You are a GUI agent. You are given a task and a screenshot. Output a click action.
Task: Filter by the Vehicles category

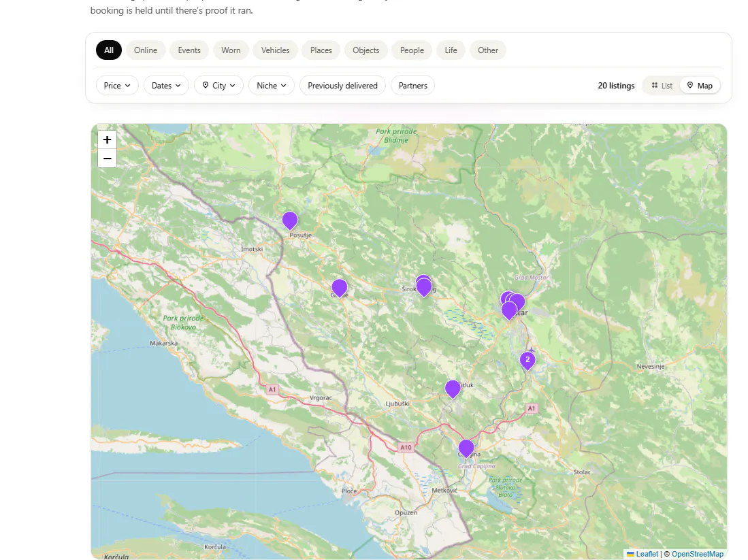(x=275, y=50)
